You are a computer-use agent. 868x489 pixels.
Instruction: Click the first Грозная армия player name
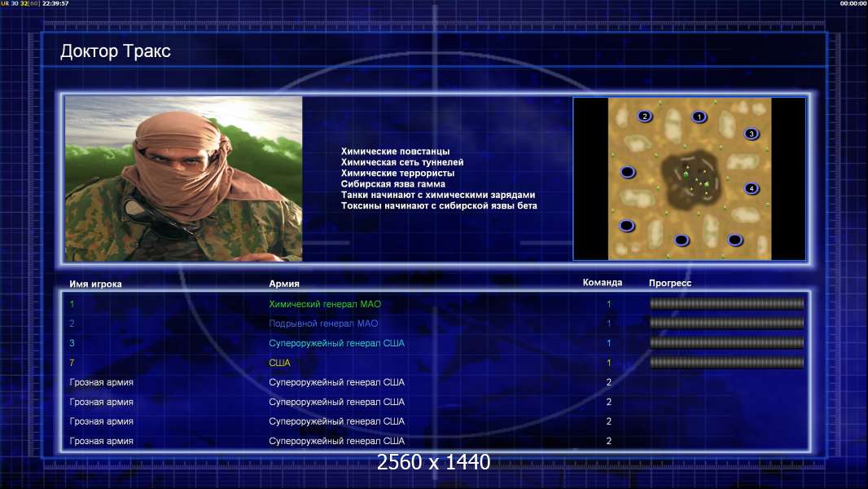pos(102,382)
